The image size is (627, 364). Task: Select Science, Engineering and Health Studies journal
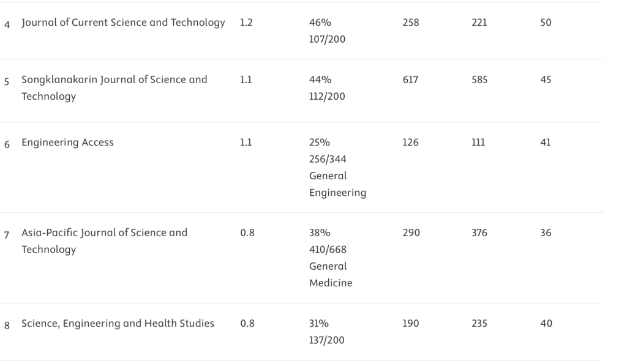click(118, 323)
